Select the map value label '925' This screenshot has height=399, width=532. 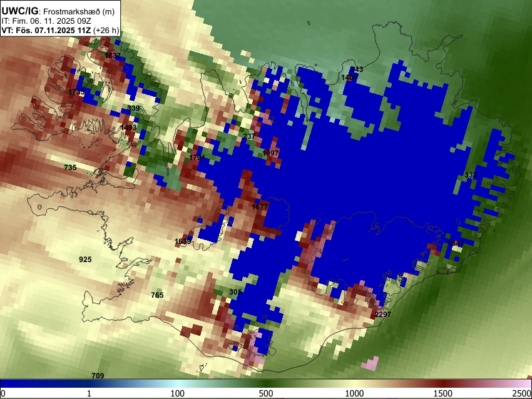(x=85, y=260)
